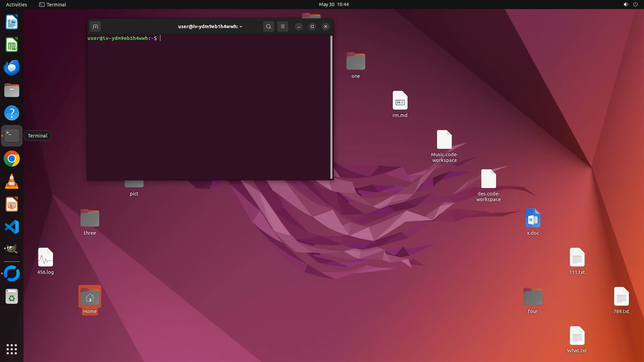
Task: Open a new tab in Terminal
Action: (95, 26)
